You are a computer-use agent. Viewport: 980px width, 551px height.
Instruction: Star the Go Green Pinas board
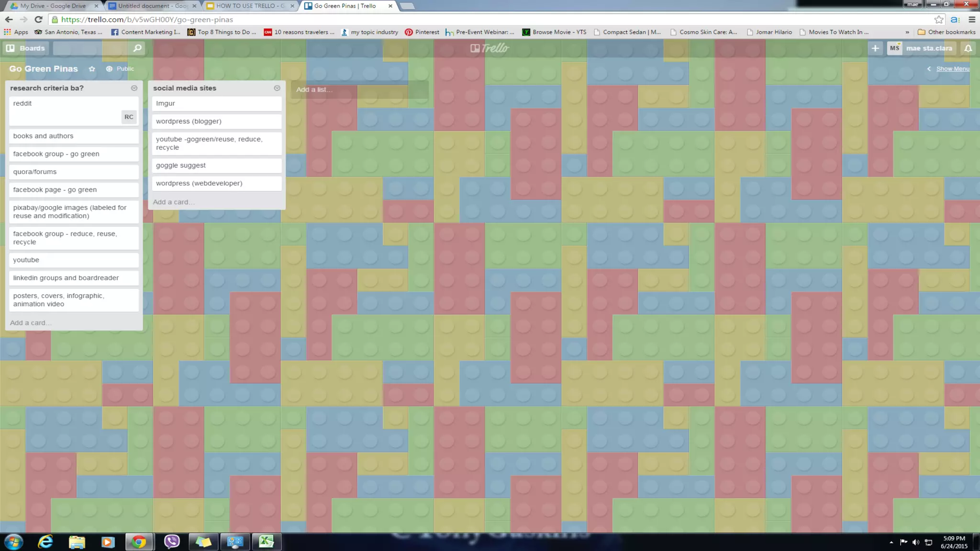pyautogui.click(x=92, y=69)
